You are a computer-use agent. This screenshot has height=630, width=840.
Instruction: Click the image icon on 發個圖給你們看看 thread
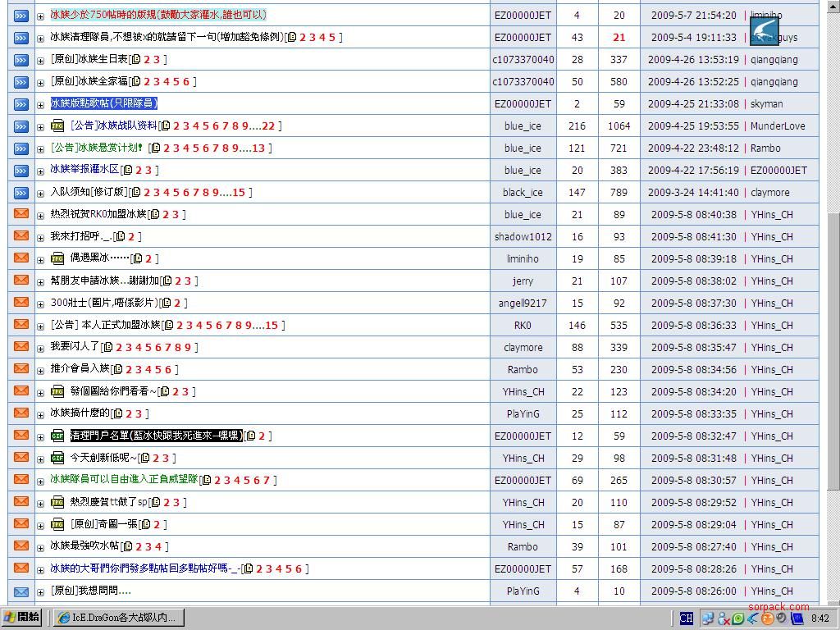coord(56,391)
